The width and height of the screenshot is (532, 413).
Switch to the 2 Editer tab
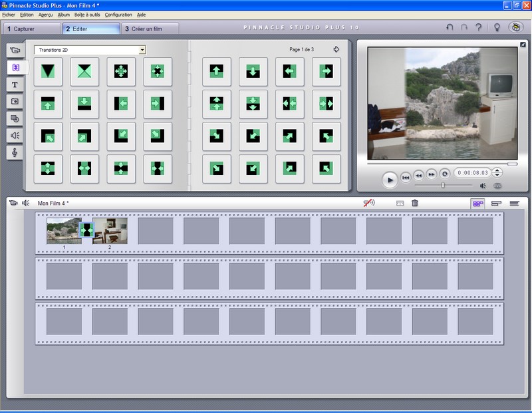pyautogui.click(x=91, y=29)
